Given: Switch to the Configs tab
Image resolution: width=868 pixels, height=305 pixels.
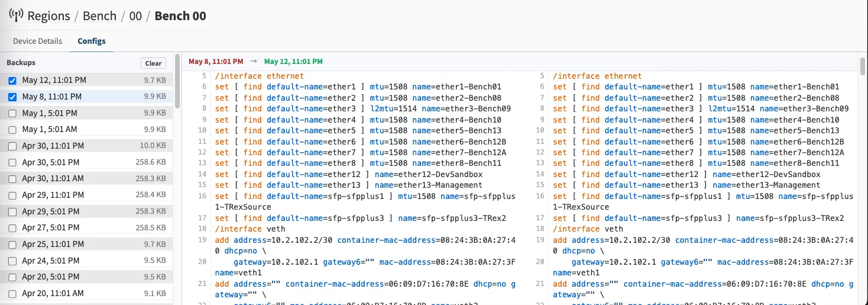Looking at the screenshot, I should pos(92,41).
